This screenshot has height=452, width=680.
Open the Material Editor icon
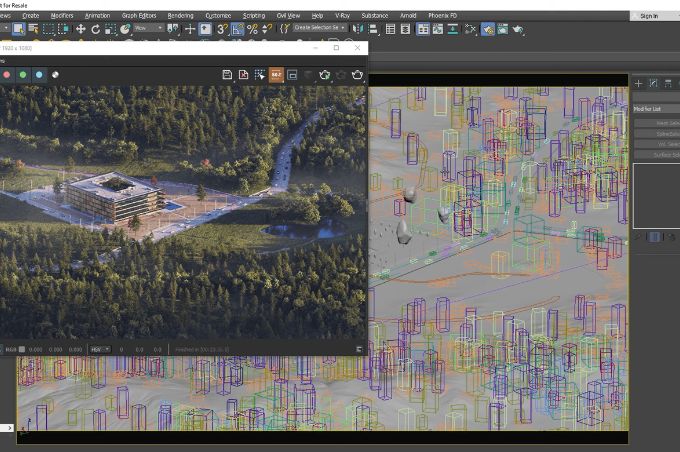471,29
